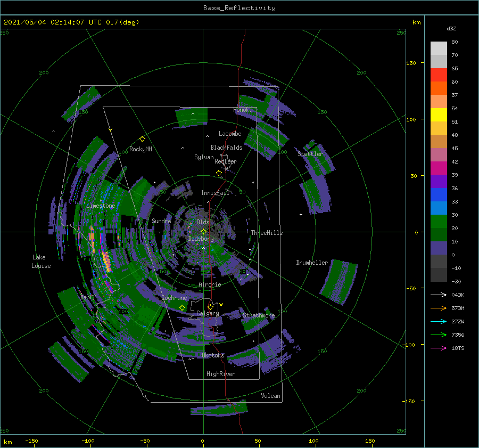
Task: Click the orange 57DM arrow in legend
Action: [439, 308]
